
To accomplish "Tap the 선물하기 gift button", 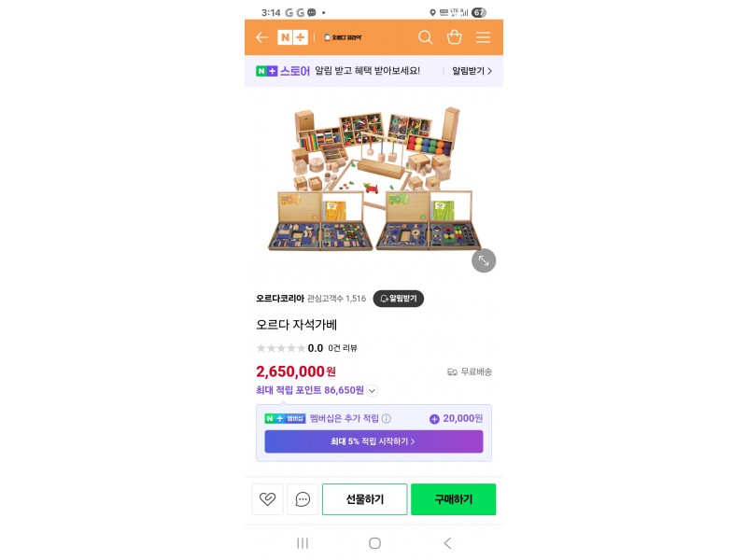I will coord(365,499).
